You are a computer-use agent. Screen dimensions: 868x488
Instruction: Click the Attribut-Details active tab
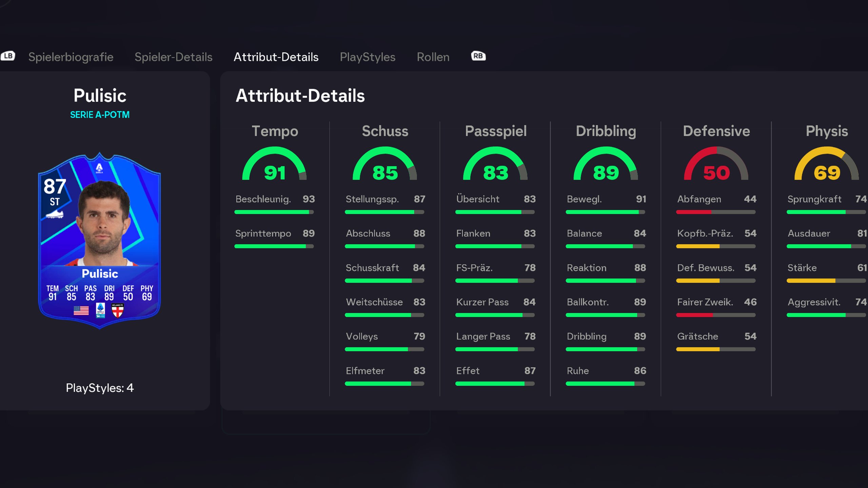pos(276,57)
